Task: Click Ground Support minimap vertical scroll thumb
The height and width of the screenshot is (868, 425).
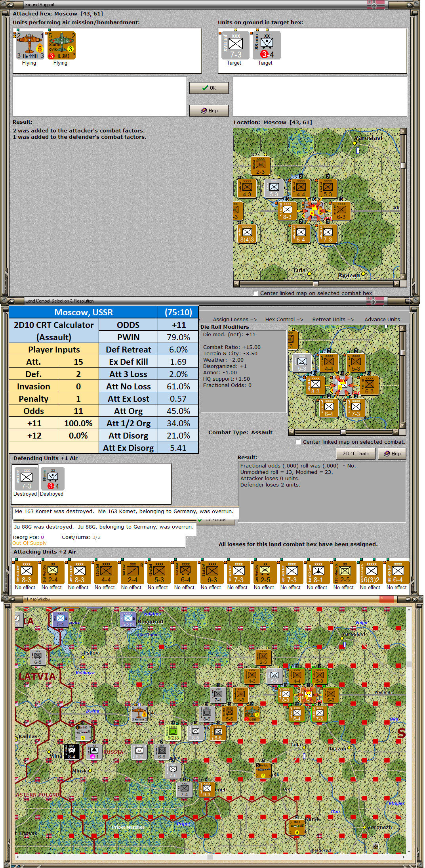Action: tap(403, 166)
